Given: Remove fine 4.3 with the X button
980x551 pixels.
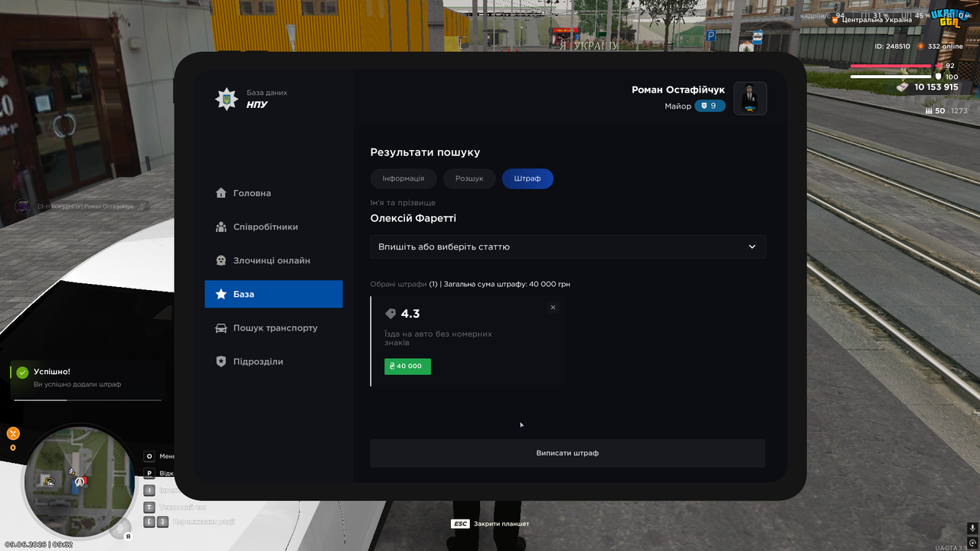Looking at the screenshot, I should tap(553, 307).
